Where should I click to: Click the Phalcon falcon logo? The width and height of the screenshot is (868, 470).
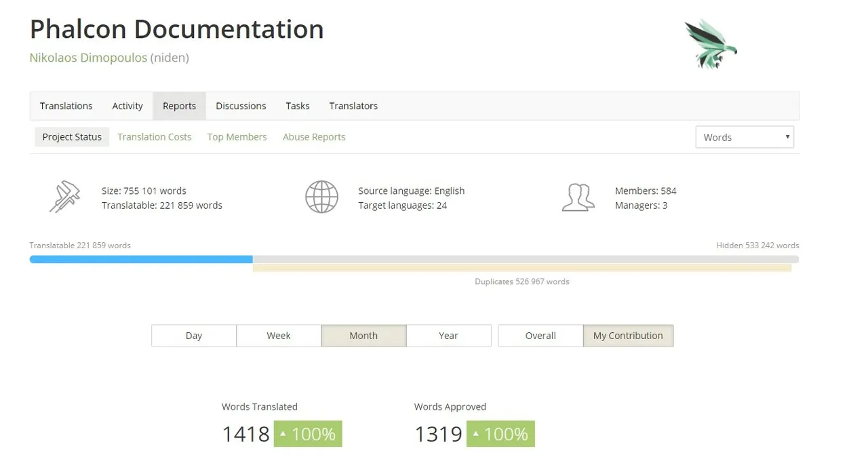click(710, 43)
